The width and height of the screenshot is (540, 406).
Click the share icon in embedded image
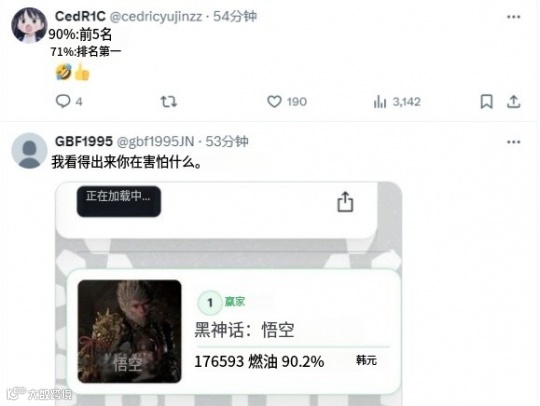[345, 201]
